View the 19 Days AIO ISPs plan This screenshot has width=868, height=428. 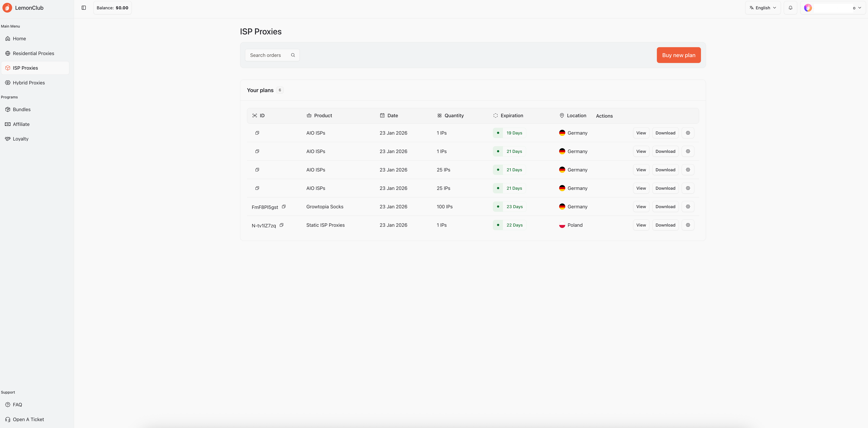[641, 133]
